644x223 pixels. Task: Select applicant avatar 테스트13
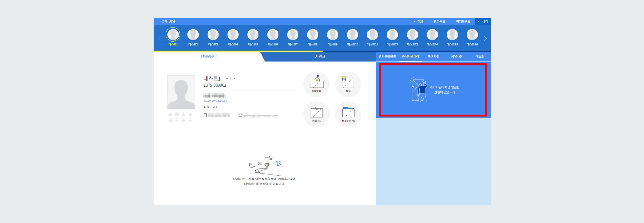pos(413,35)
